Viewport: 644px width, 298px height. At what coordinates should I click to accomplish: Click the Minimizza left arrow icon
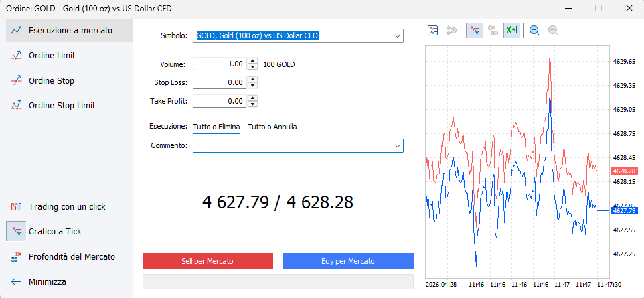17,282
